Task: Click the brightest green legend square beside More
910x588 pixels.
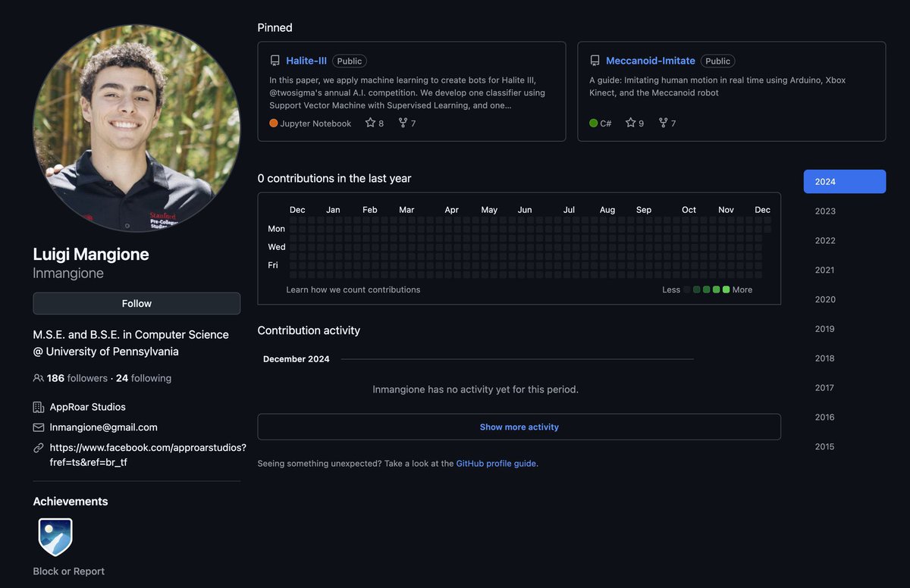Action: coord(726,289)
